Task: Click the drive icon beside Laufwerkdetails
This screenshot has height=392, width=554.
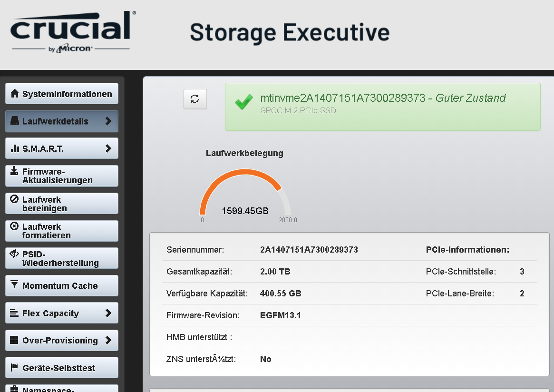Action: click(x=15, y=121)
